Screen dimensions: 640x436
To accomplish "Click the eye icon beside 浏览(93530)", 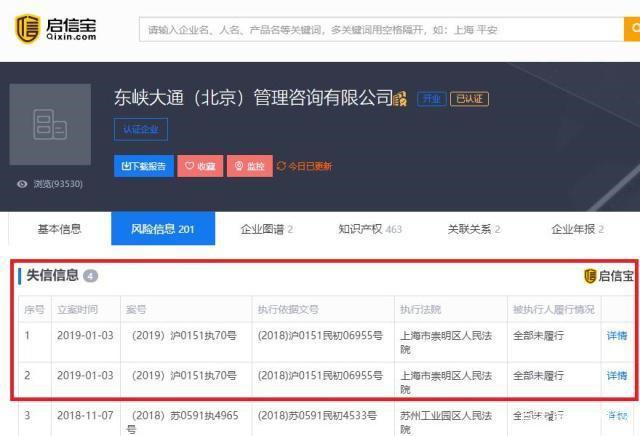I will [22, 184].
